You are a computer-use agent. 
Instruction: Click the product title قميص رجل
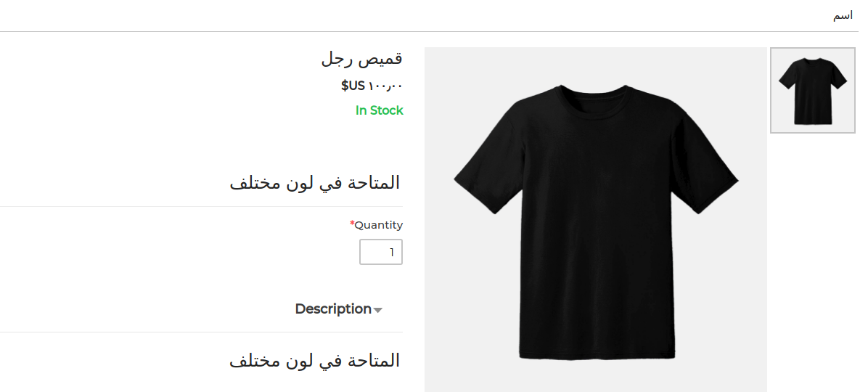click(x=361, y=59)
